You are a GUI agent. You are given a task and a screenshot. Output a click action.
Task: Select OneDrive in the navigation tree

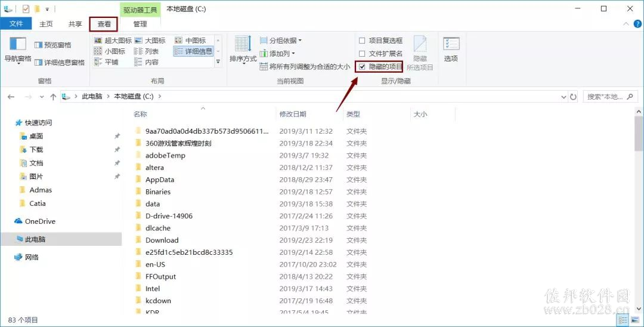click(x=35, y=221)
